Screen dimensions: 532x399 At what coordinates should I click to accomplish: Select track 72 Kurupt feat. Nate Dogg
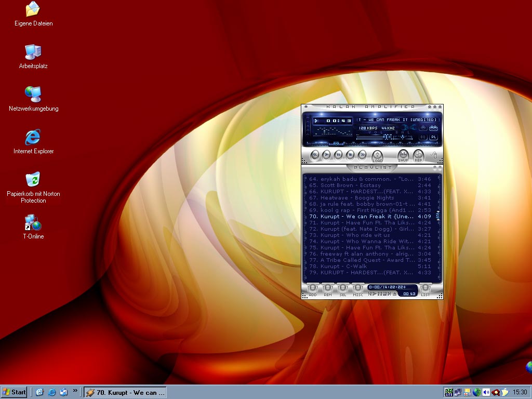pos(370,229)
